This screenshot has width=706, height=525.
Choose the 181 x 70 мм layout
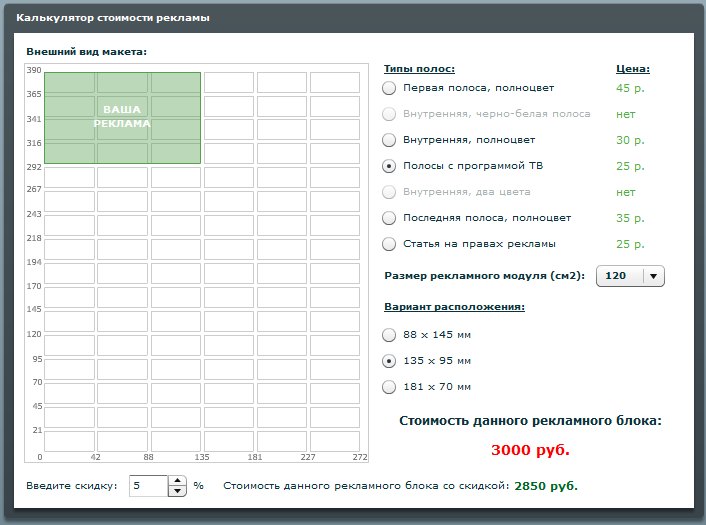coord(389,387)
